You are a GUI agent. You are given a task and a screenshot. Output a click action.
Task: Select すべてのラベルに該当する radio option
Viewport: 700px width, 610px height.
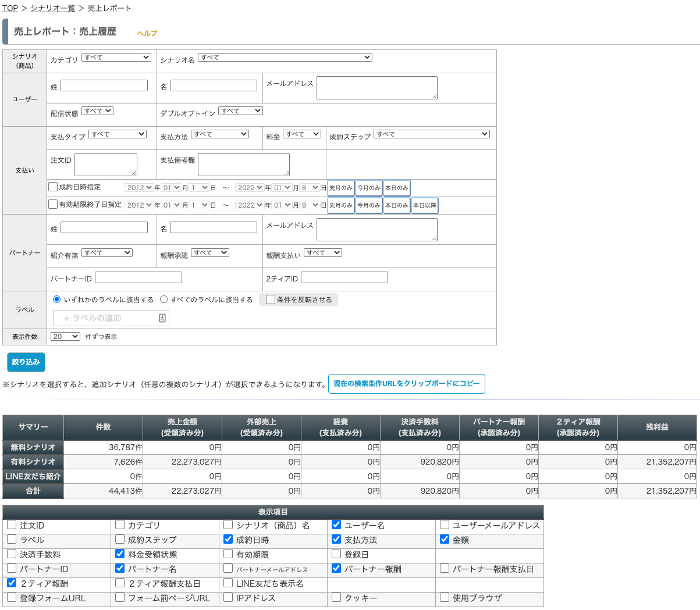(x=164, y=299)
